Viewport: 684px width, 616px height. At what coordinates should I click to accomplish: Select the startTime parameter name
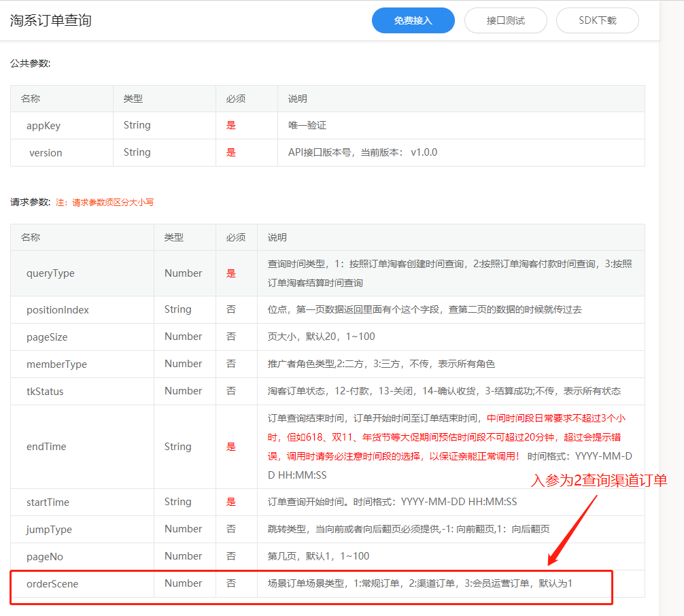click(x=48, y=502)
